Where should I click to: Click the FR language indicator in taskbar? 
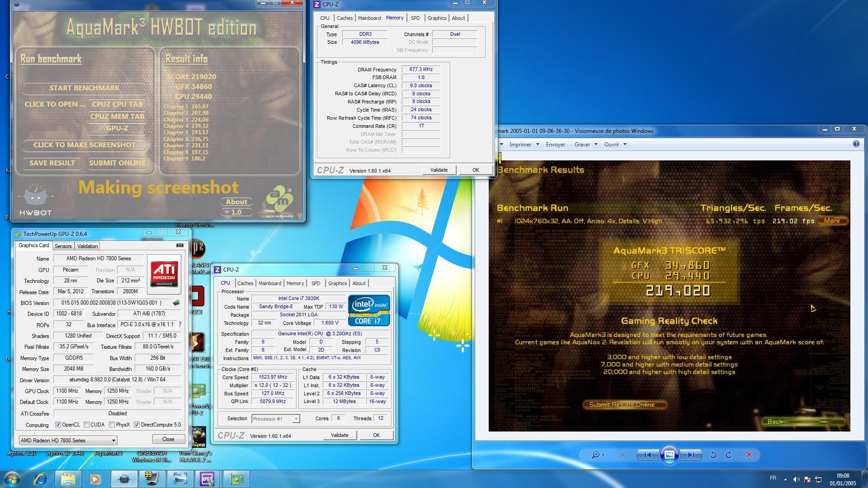coord(773,478)
